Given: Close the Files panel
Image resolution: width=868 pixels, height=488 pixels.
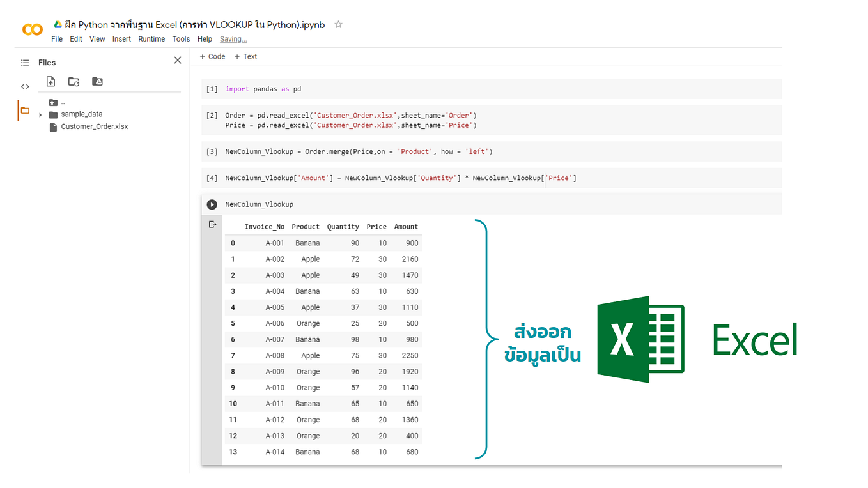Looking at the screenshot, I should coord(177,60).
